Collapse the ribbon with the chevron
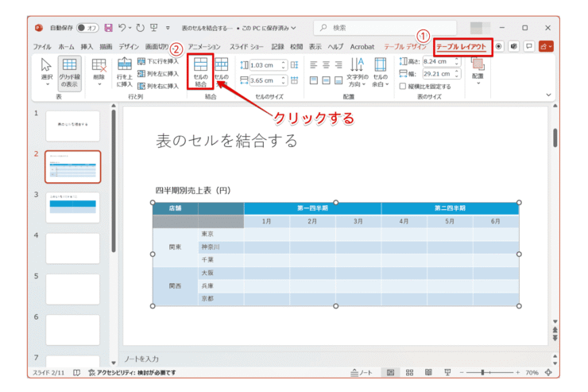The height and width of the screenshot is (392, 588). (548, 95)
